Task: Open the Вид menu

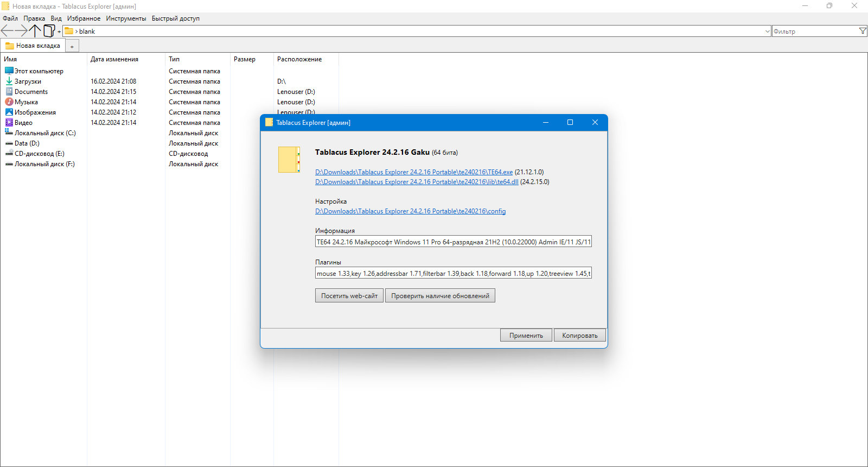Action: click(x=56, y=18)
